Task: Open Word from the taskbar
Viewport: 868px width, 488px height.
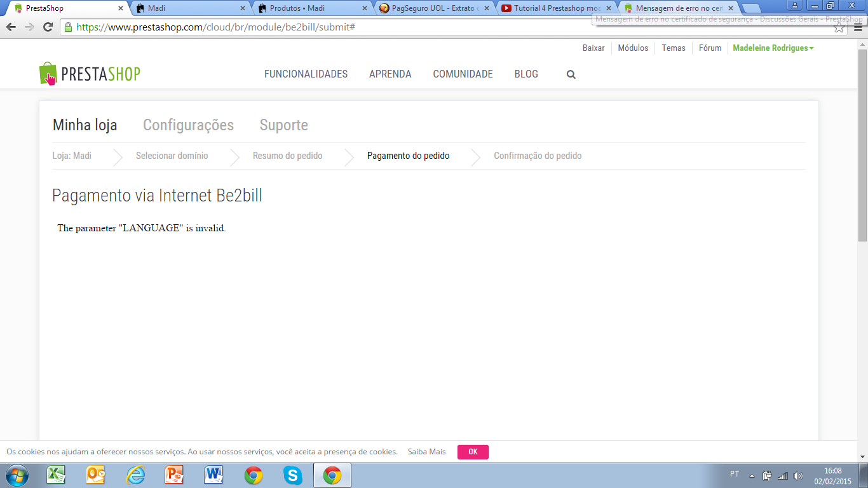Action: [x=214, y=475]
